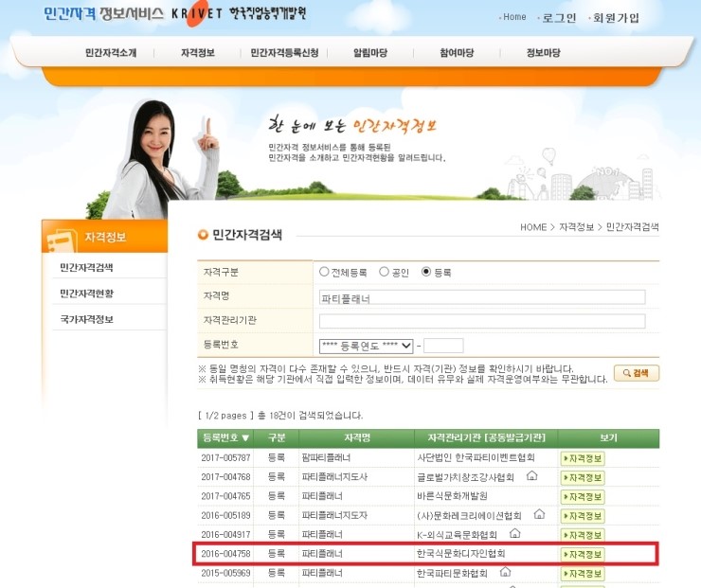The width and height of the screenshot is (701, 588).
Task: Click the 민간자격 정보서비스 site logo
Action: tap(103, 14)
